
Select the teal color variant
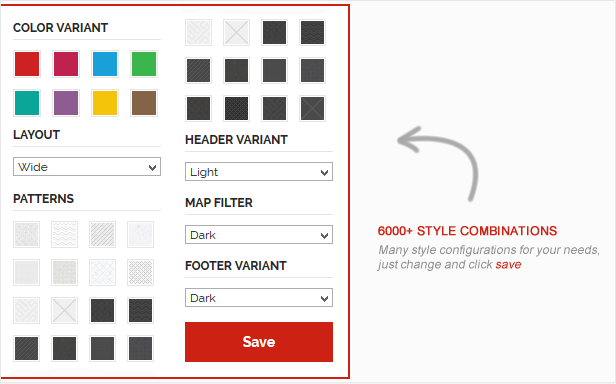27,103
